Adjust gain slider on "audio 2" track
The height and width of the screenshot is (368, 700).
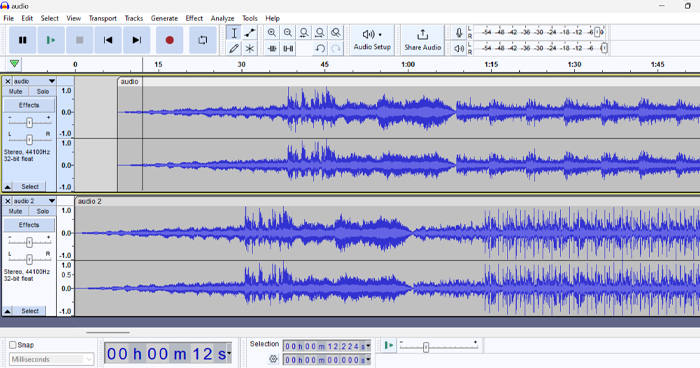[29, 243]
